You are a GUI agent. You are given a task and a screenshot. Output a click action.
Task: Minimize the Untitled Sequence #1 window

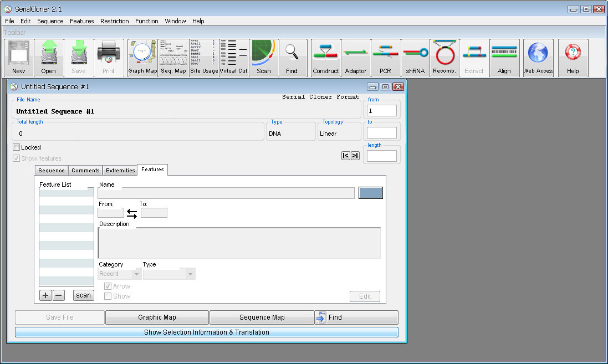[x=372, y=87]
